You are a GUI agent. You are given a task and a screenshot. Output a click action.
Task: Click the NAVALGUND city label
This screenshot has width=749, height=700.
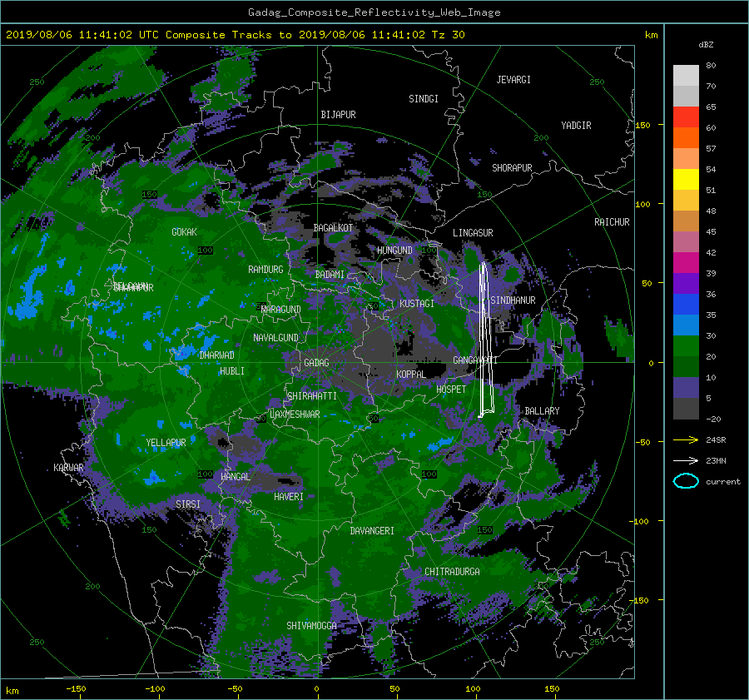275,338
